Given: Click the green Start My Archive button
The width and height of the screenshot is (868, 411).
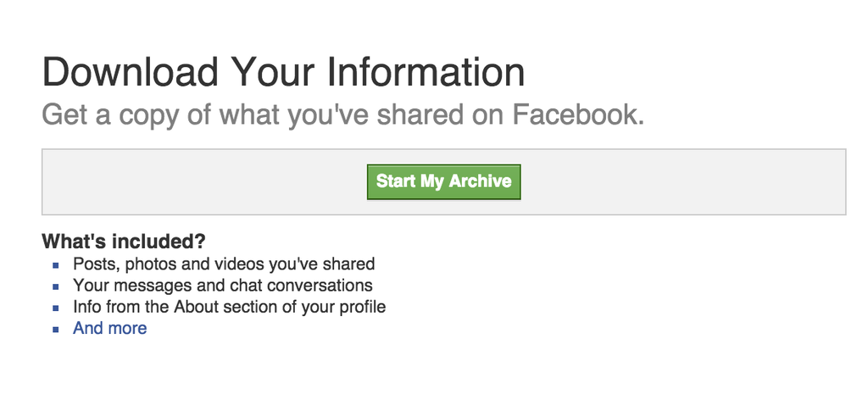Looking at the screenshot, I should 443,181.
